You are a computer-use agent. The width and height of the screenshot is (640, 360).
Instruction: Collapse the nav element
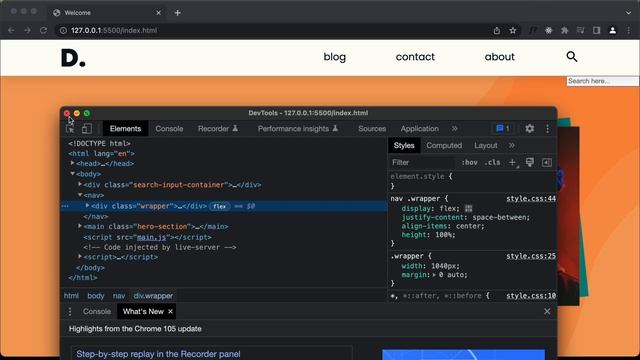coord(80,195)
